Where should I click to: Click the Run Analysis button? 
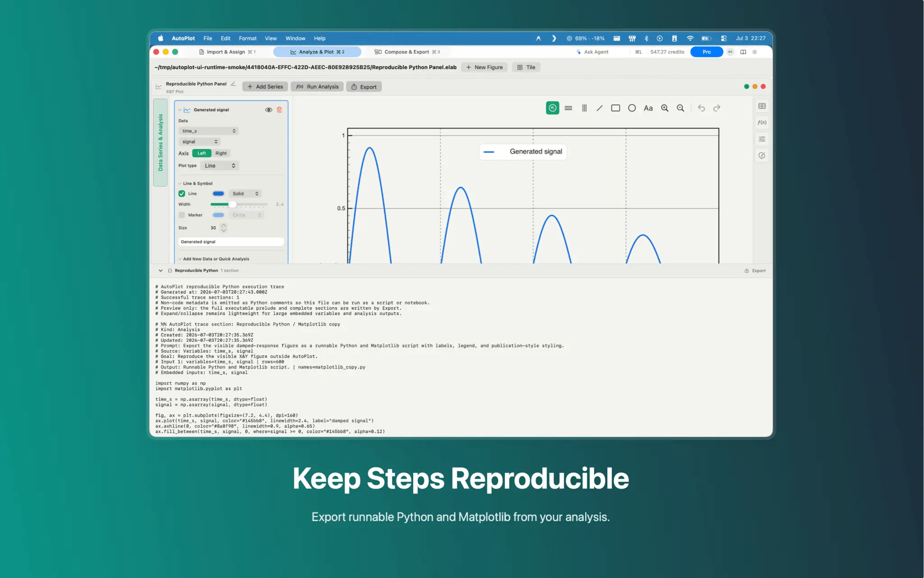click(x=317, y=87)
